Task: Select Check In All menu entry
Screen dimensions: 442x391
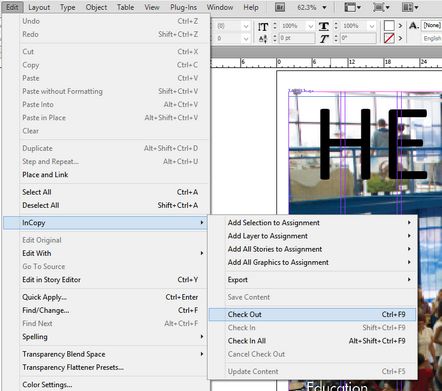Action: (x=313, y=341)
